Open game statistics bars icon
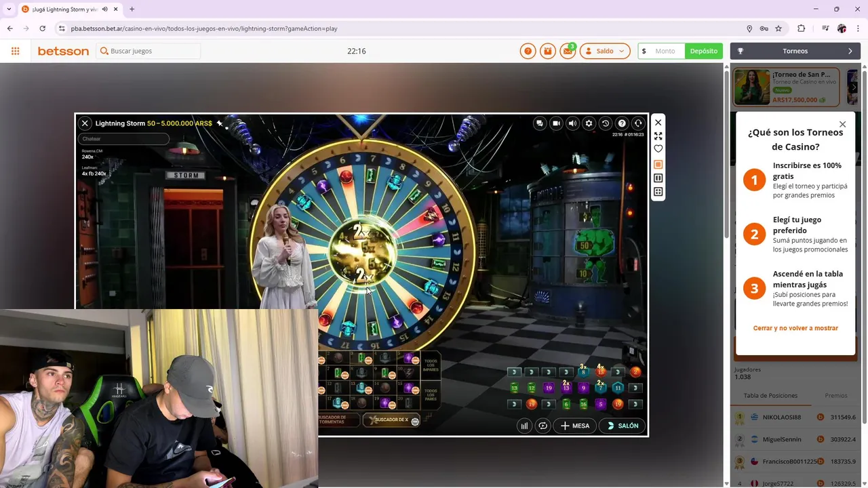This screenshot has height=488, width=868. coord(524,426)
